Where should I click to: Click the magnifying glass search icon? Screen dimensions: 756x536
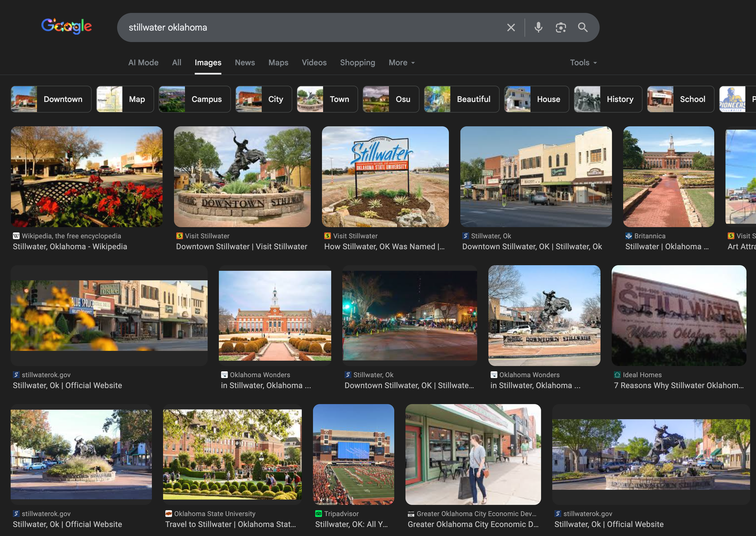(x=582, y=28)
